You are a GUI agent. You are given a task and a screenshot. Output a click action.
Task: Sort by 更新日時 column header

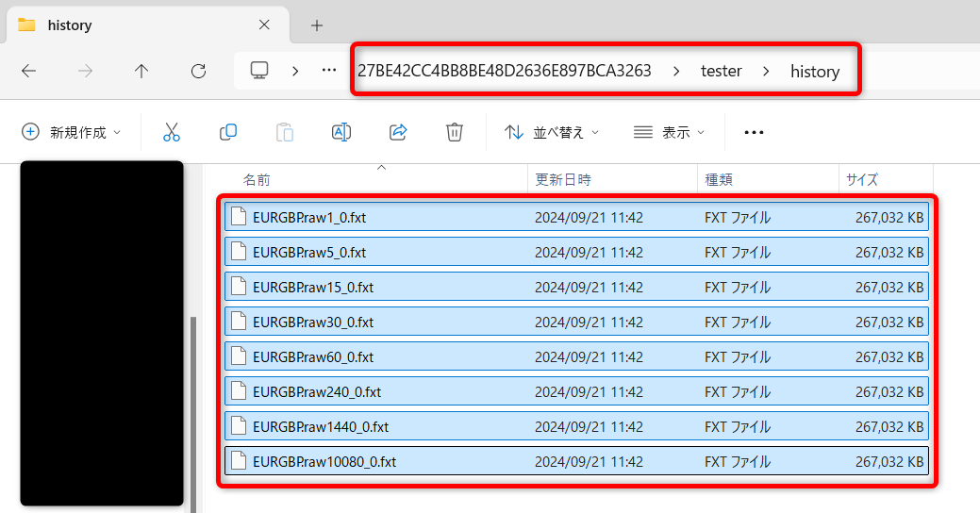(x=563, y=180)
